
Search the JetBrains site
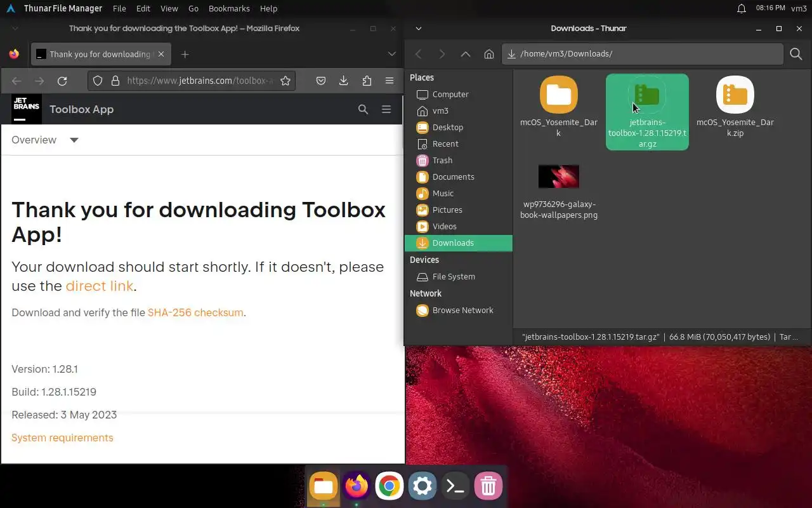pos(363,109)
